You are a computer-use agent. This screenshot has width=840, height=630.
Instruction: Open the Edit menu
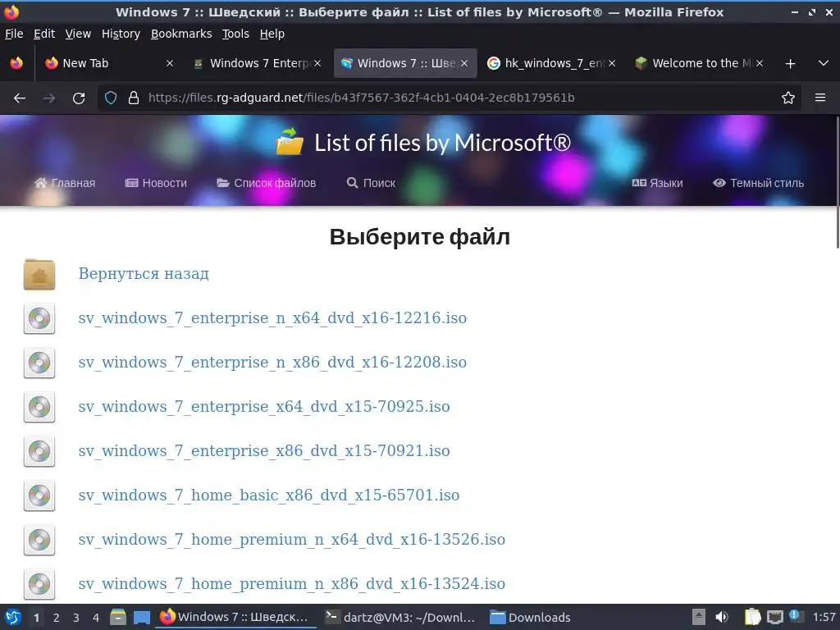click(44, 34)
